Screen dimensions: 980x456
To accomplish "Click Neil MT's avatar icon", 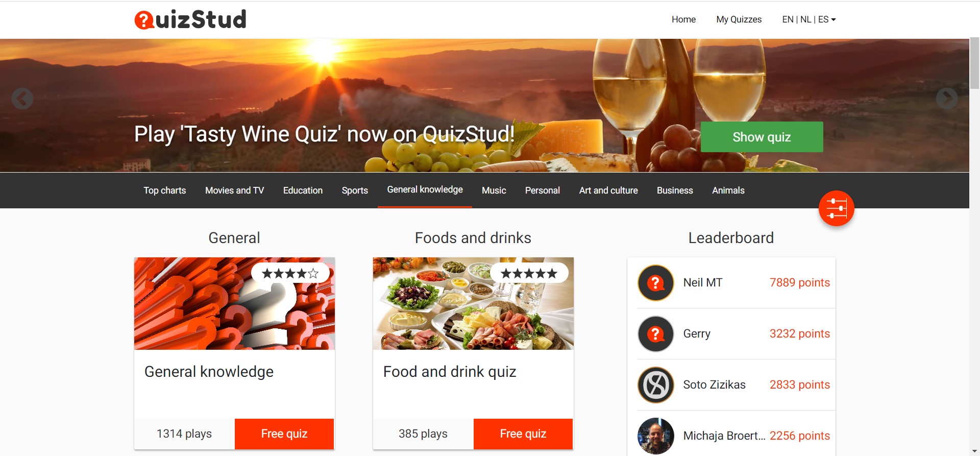I will pos(656,283).
